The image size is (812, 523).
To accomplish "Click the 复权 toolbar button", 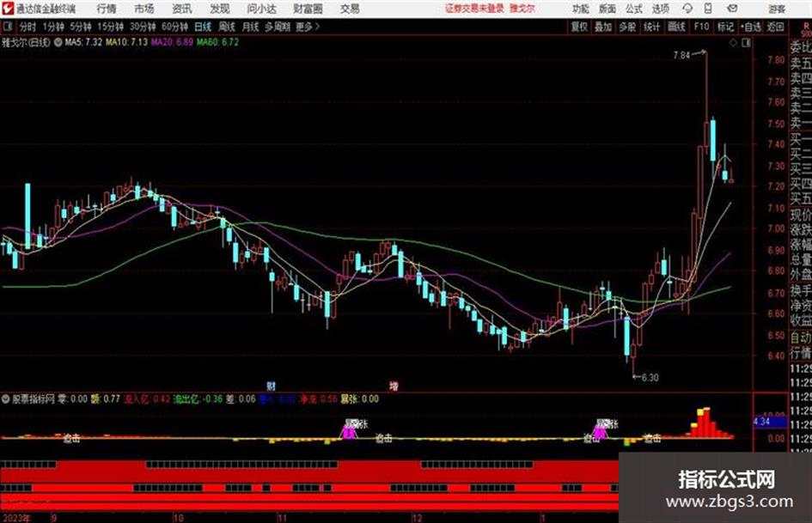I will click(x=579, y=27).
